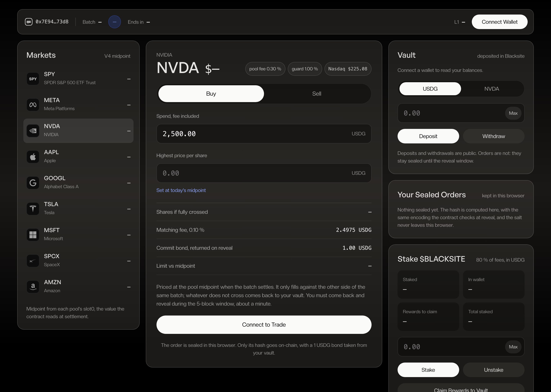
Task: Click the Total staked stat card
Action: click(x=494, y=317)
